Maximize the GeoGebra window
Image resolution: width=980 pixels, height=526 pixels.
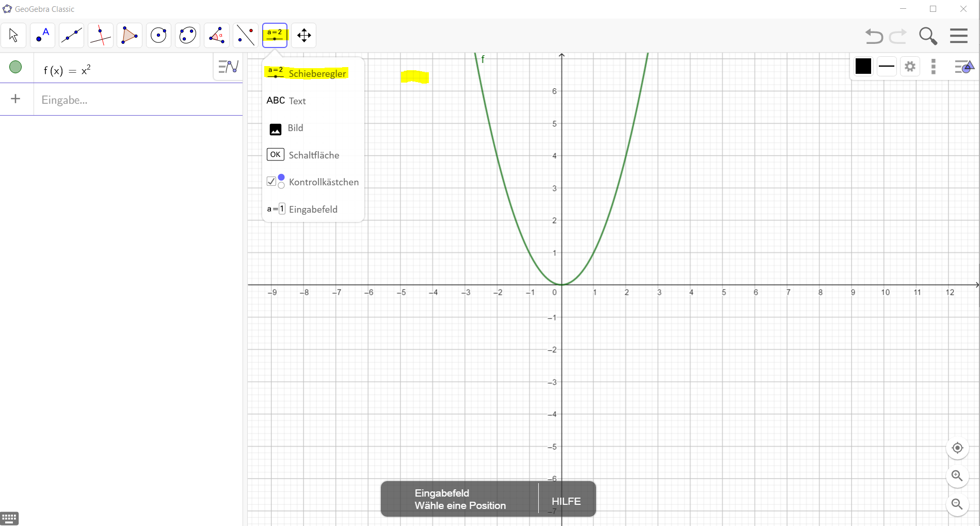pos(933,9)
